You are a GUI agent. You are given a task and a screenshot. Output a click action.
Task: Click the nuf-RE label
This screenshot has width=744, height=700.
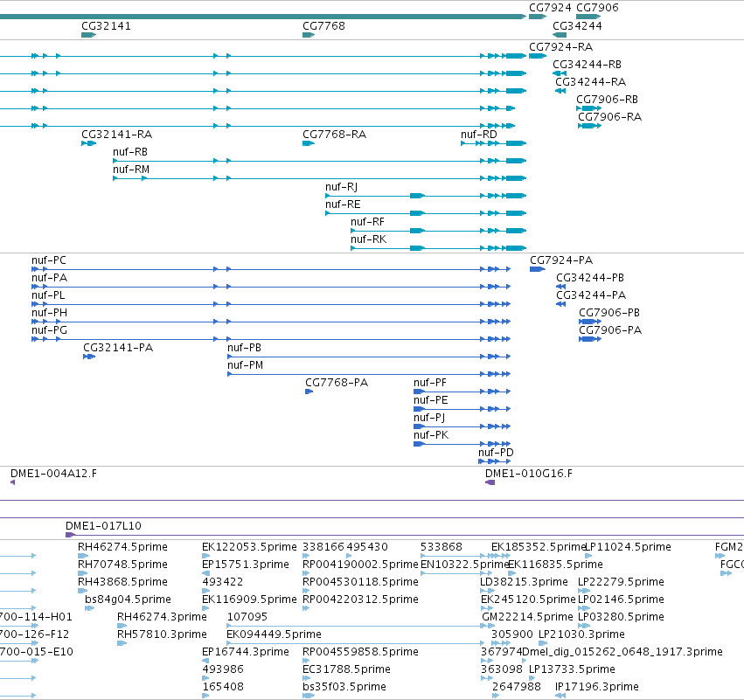[x=343, y=204]
